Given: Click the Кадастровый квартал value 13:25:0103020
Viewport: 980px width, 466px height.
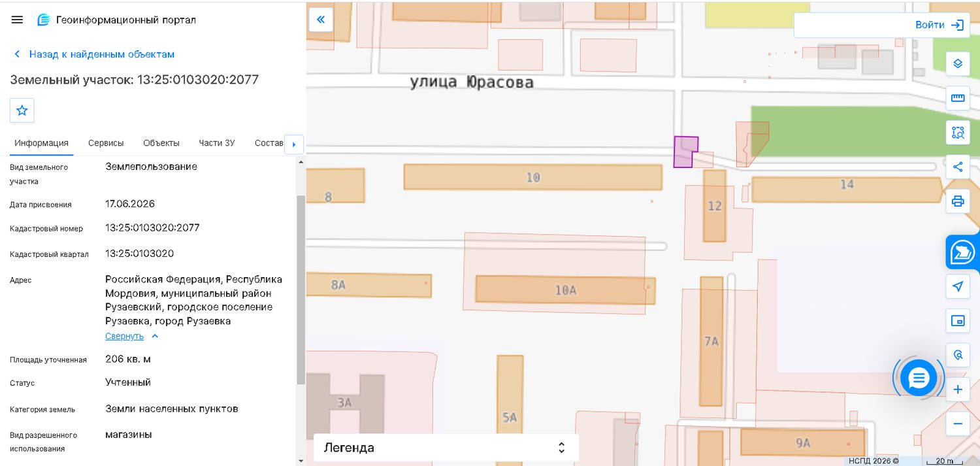Looking at the screenshot, I should (140, 254).
